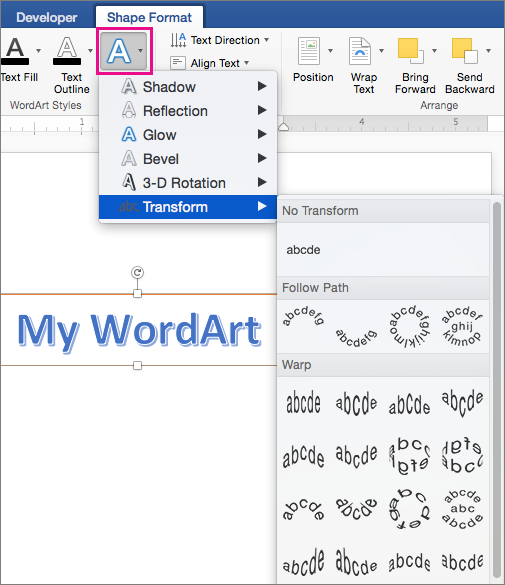The height and width of the screenshot is (585, 505).
Task: Click the Text Outline icon
Action: click(x=67, y=51)
